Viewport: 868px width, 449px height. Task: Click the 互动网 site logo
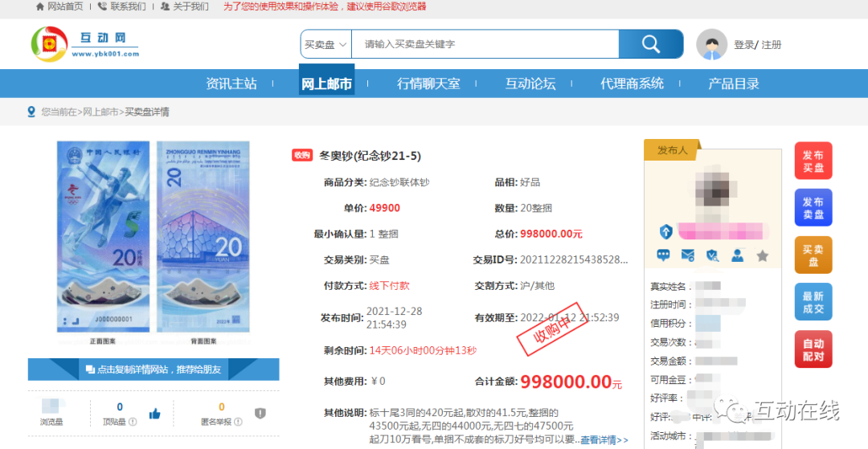pos(84,44)
